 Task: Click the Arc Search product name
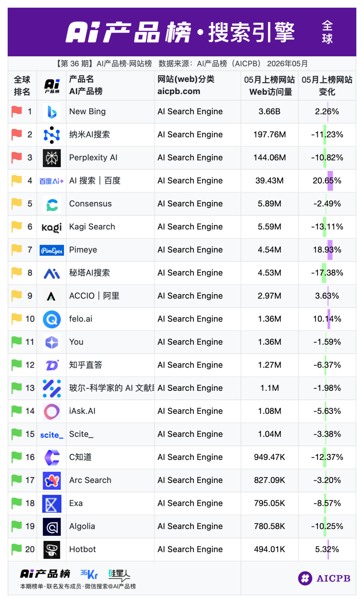click(x=90, y=480)
